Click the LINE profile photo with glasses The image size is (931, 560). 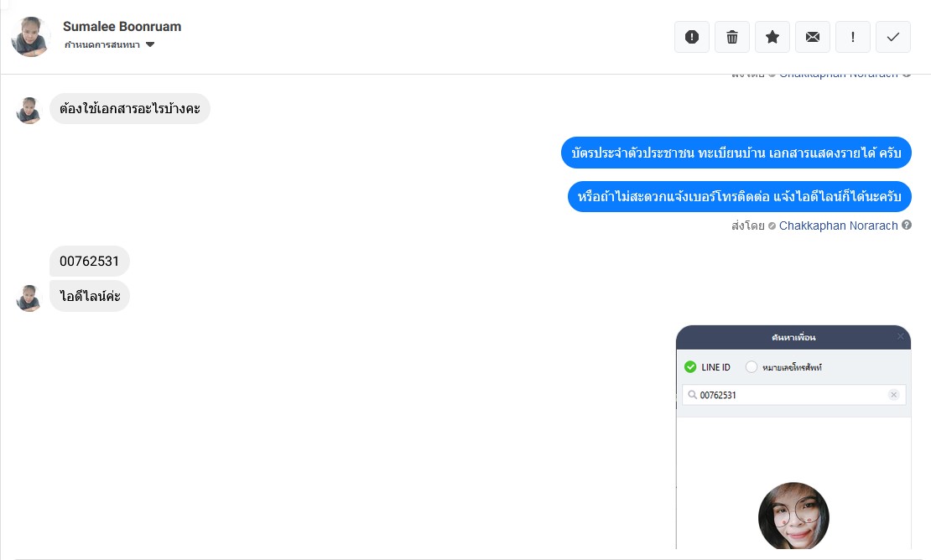pyautogui.click(x=793, y=516)
